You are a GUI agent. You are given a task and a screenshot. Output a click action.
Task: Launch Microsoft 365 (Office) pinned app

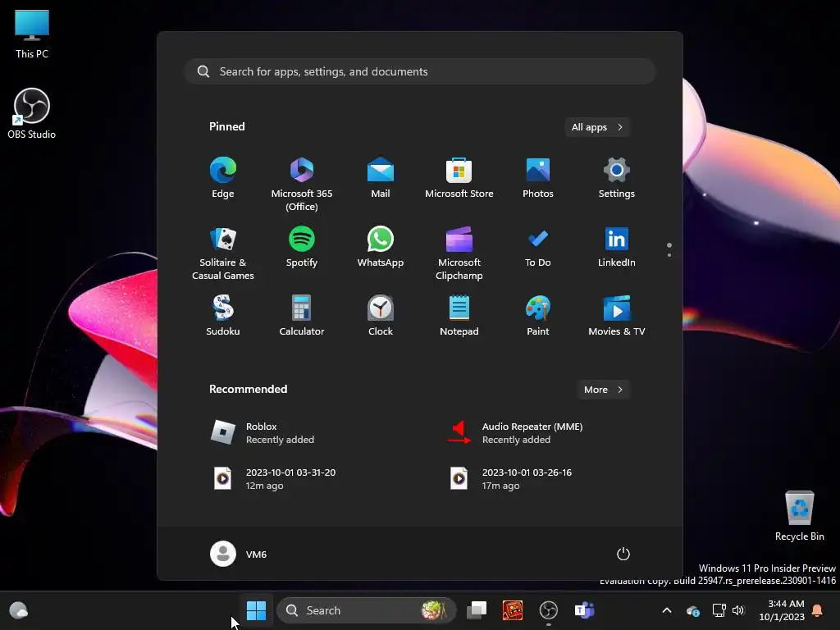click(x=302, y=184)
